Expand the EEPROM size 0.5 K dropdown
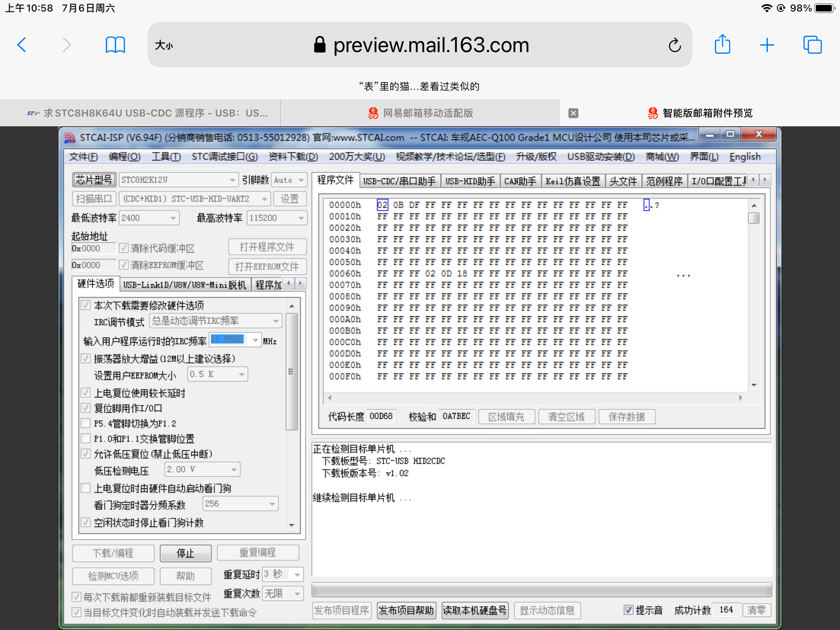The image size is (840, 630). tap(242, 374)
